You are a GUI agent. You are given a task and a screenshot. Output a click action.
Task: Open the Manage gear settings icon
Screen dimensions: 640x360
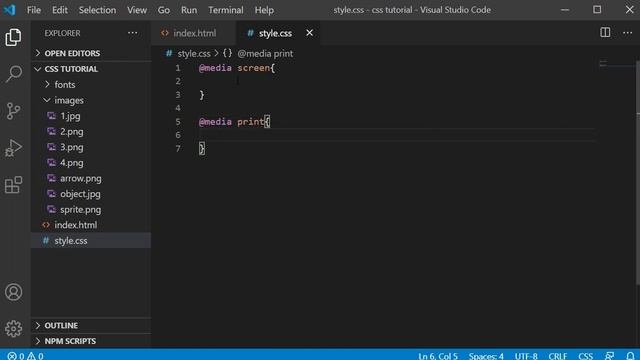click(x=13, y=329)
